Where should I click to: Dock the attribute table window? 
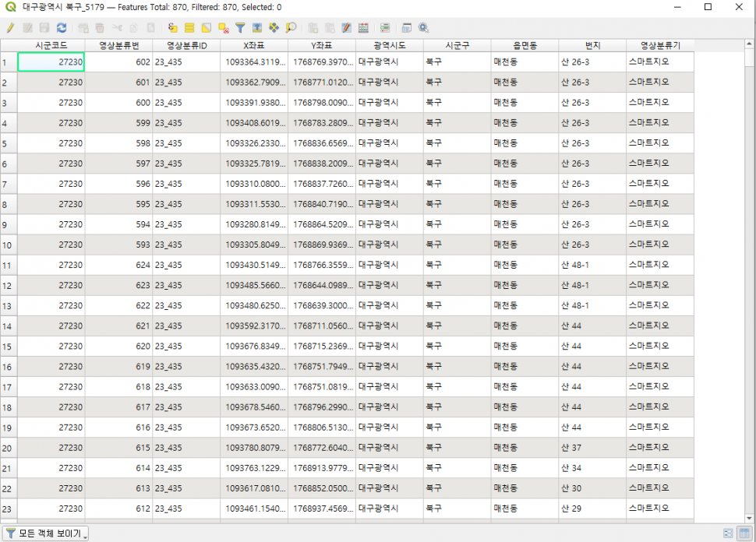pos(406,28)
